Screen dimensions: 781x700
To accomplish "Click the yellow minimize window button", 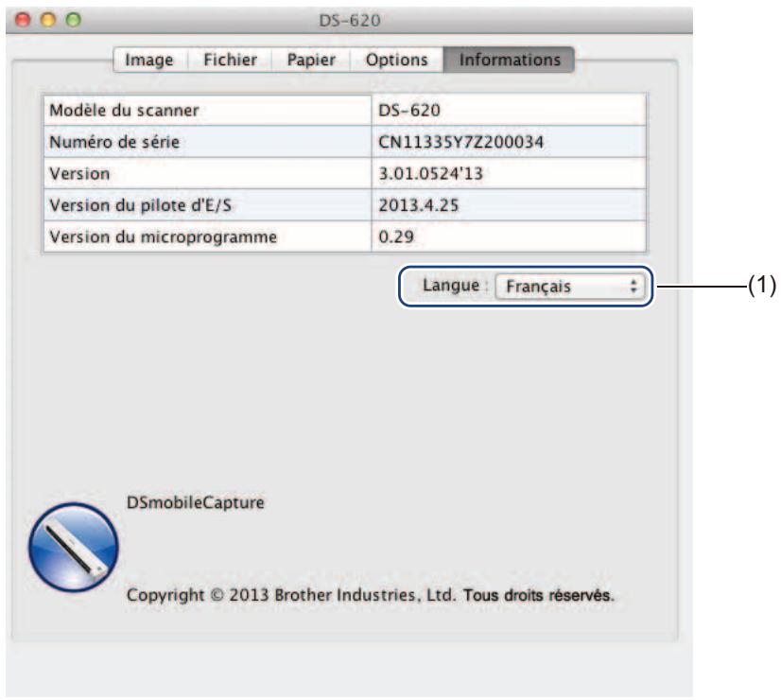I will coord(48,20).
